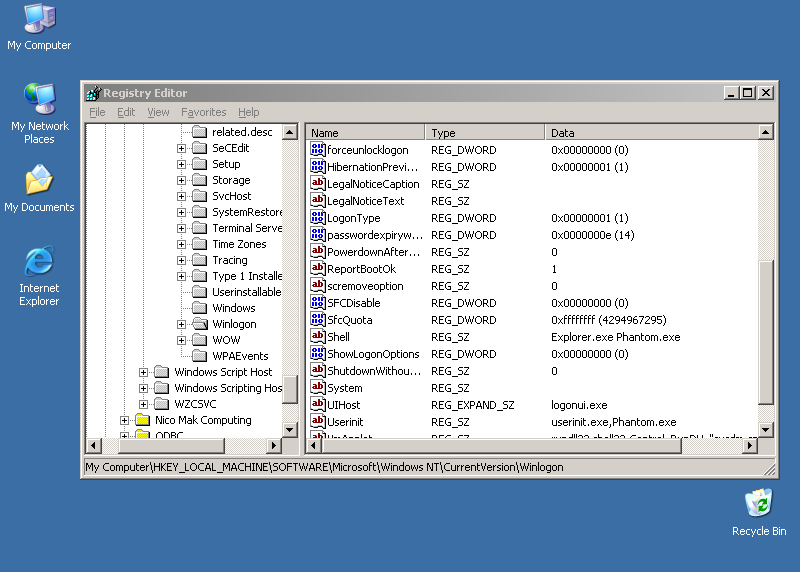Select the scremoveoption string icon
800x572 pixels.
(317, 285)
